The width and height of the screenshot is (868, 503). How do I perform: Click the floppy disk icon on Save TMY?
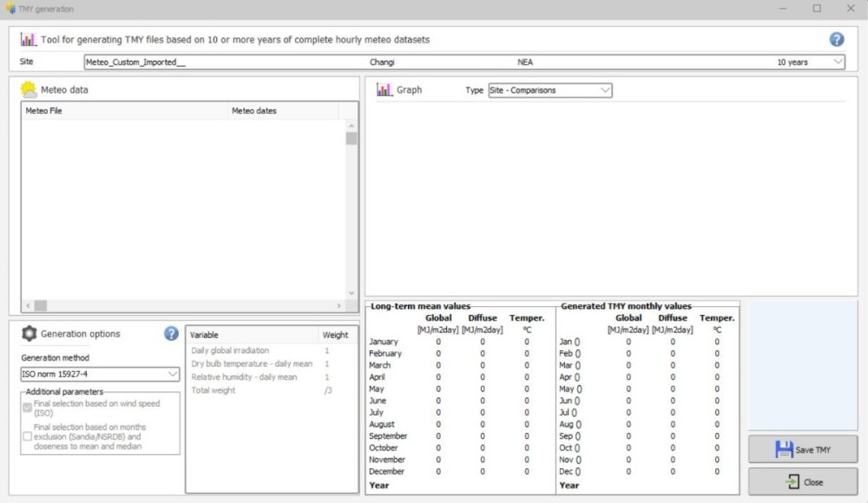coord(784,449)
